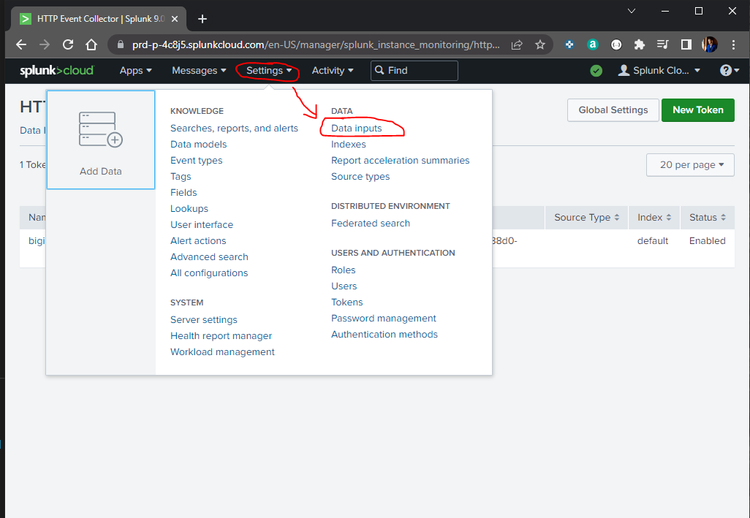
Task: Open the browser extensions puzzle icon
Action: [640, 44]
